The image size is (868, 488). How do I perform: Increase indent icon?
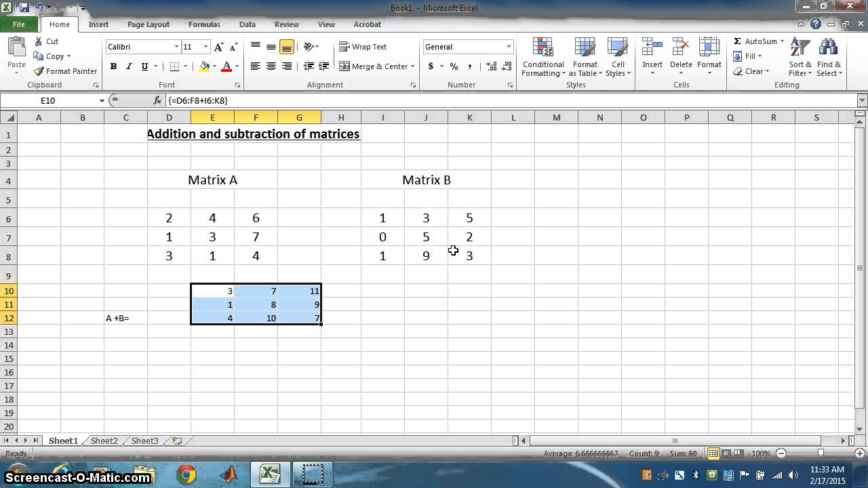click(324, 66)
